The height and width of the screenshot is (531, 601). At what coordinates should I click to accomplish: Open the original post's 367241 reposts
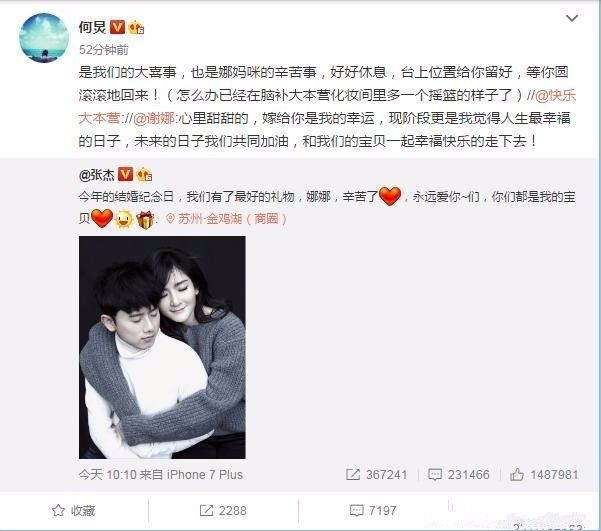[376, 475]
